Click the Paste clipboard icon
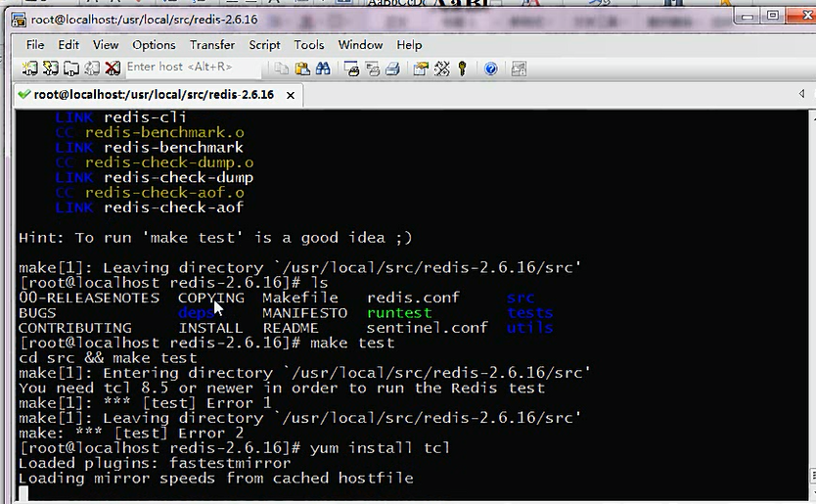 click(x=302, y=69)
